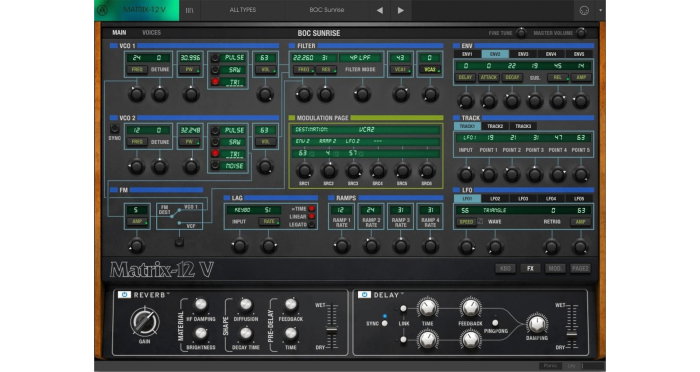The height and width of the screenshot is (372, 700).
Task: Toggle VCO 2 Noise waveform
Action: tap(215, 166)
